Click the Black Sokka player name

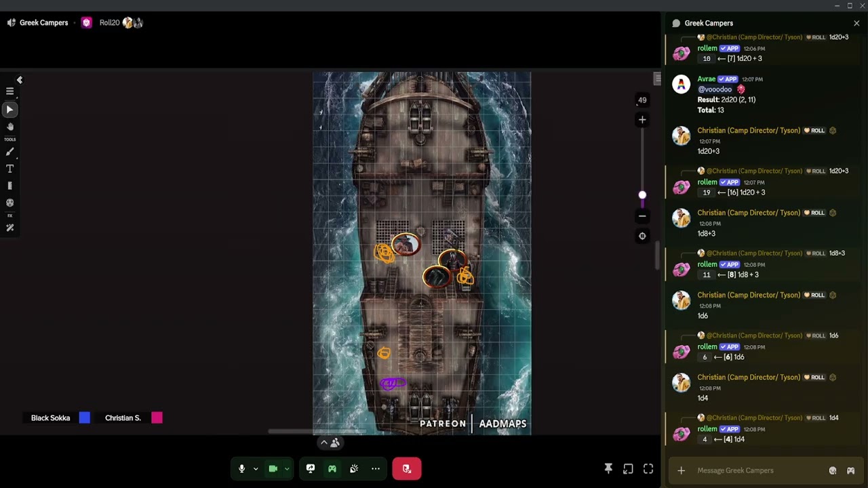pyautogui.click(x=50, y=418)
